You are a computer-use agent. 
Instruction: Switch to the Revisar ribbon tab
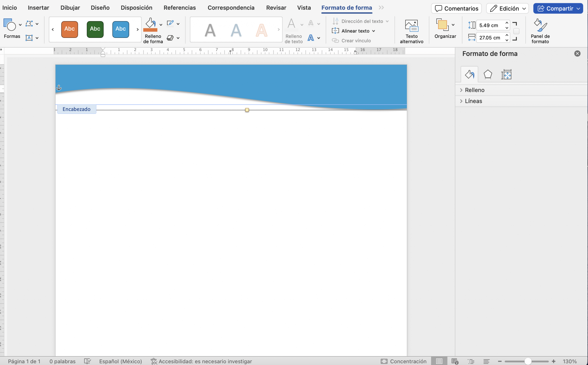tap(276, 7)
